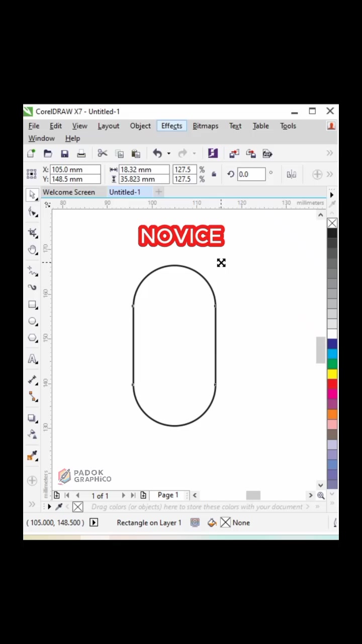Select the Ellipse tool

point(33,321)
